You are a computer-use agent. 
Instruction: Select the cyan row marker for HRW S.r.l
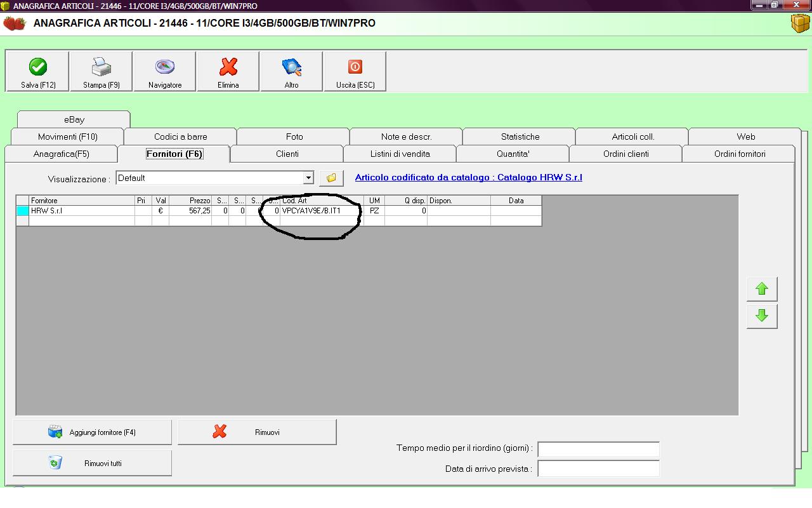[x=23, y=211]
